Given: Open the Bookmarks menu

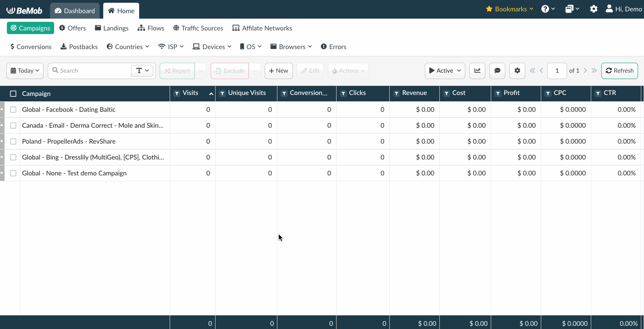Looking at the screenshot, I should coord(509,9).
